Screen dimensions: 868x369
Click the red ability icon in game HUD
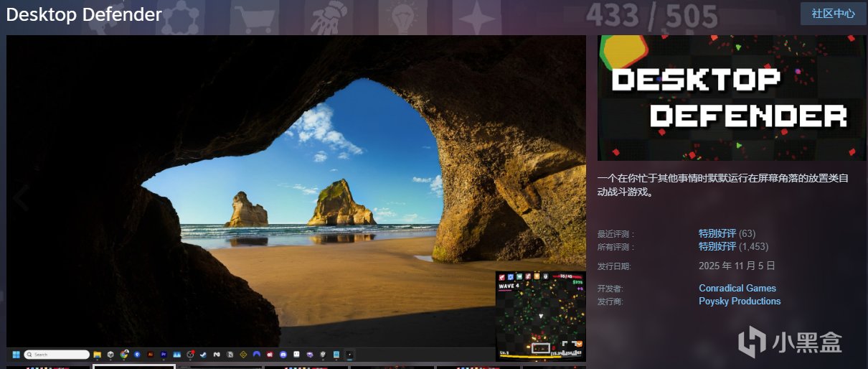coord(502,277)
